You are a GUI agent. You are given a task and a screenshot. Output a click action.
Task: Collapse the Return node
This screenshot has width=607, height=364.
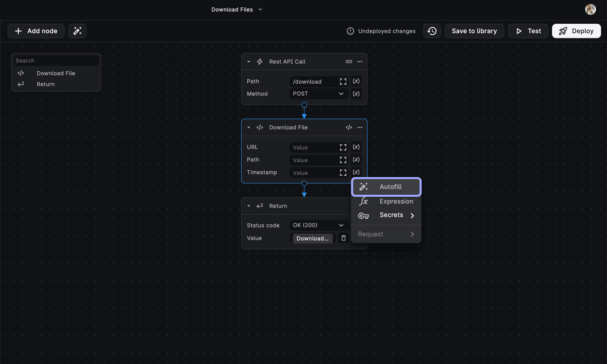[249, 206]
